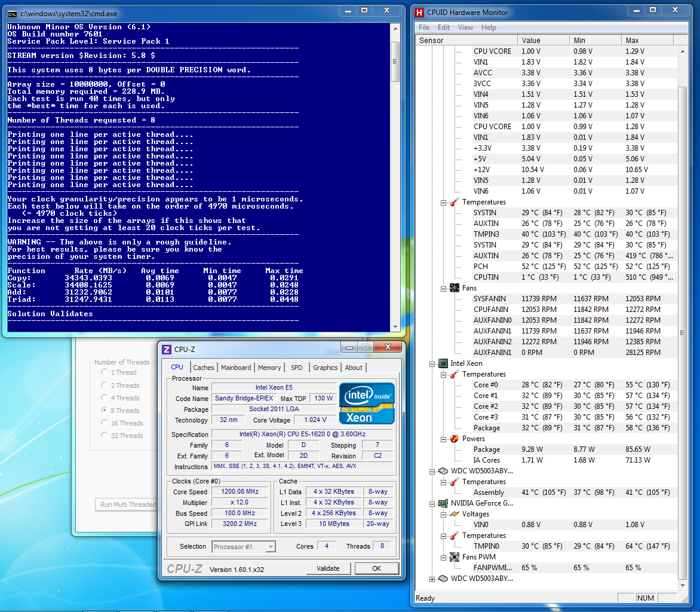Collapse the Intel Xeon tree node
This screenshot has width=700, height=612.
432,364
